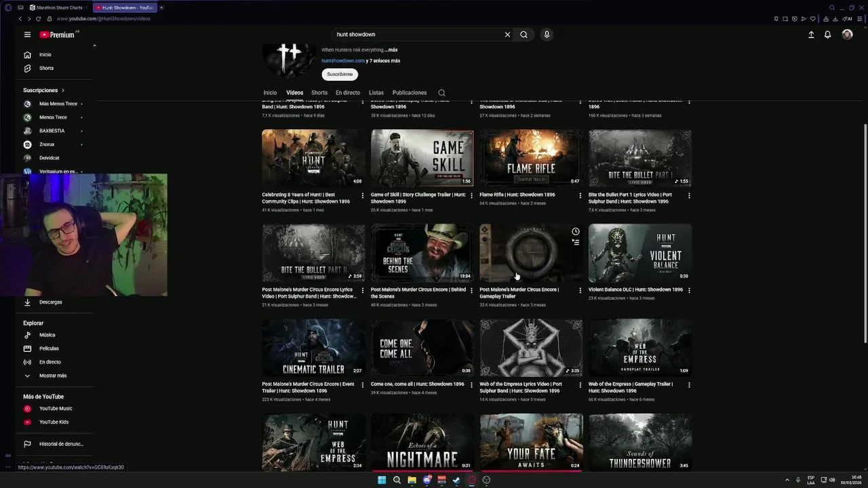Open the huntshowdown.com link
This screenshot has height=488, width=868.
pyautogui.click(x=343, y=61)
